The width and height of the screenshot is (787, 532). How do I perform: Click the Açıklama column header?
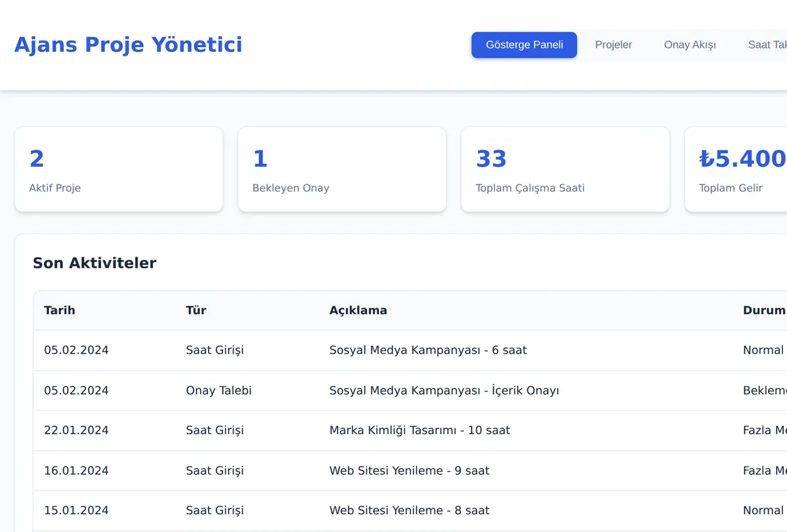[358, 310]
